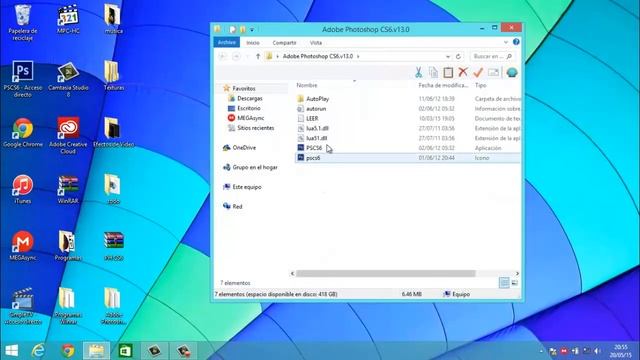Image resolution: width=640 pixels, height=360 pixels.
Task: Select the PSCS6 application row
Action: tap(407, 148)
